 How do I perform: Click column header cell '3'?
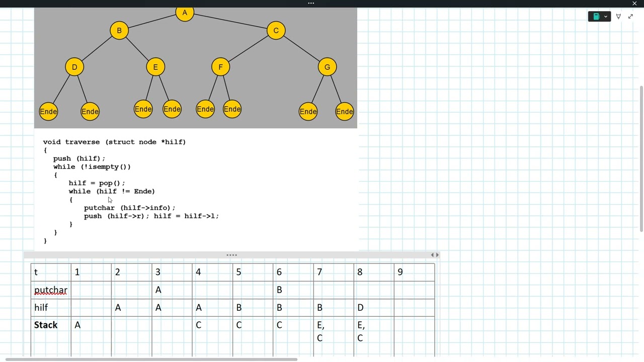click(x=172, y=272)
